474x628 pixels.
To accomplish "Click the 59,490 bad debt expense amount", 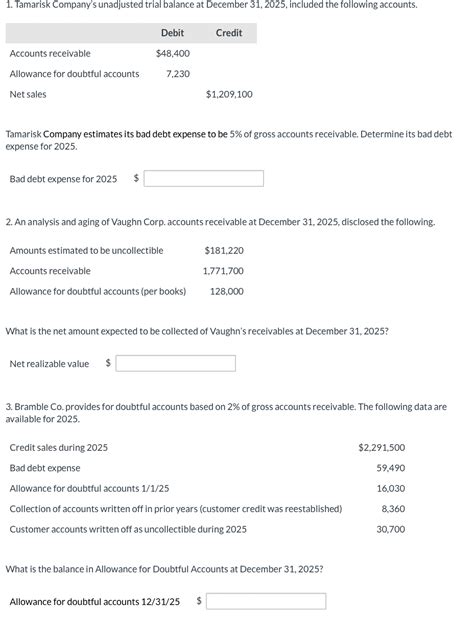I will point(391,468).
